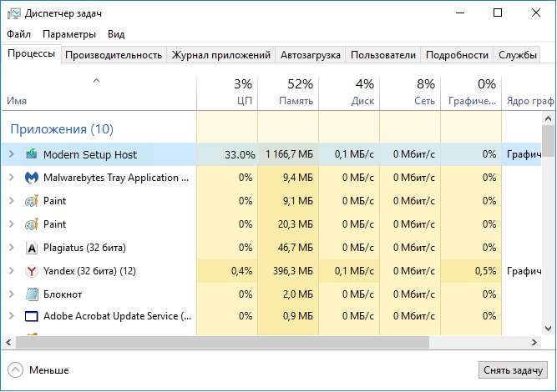Image resolution: width=557 pixels, height=392 pixels.
Task: Click the 1 166,7 МБ memory value
Action: click(290, 154)
